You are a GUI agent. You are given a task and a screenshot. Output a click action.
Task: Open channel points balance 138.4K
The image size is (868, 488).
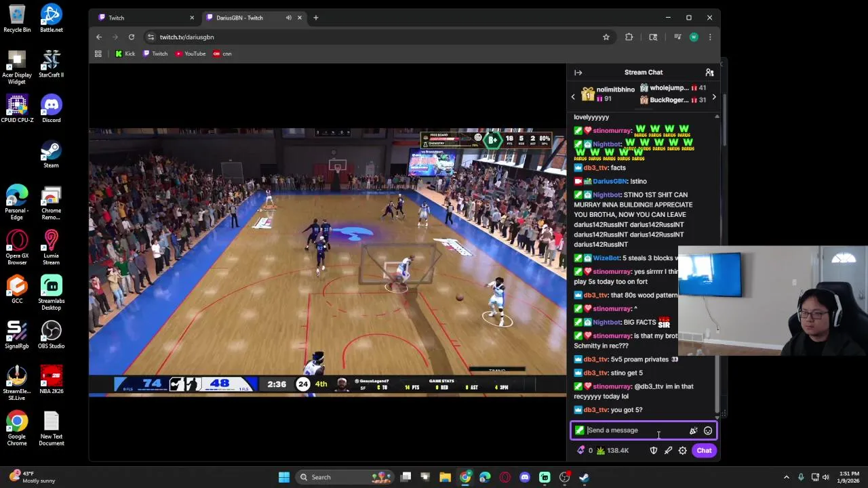coord(612,451)
